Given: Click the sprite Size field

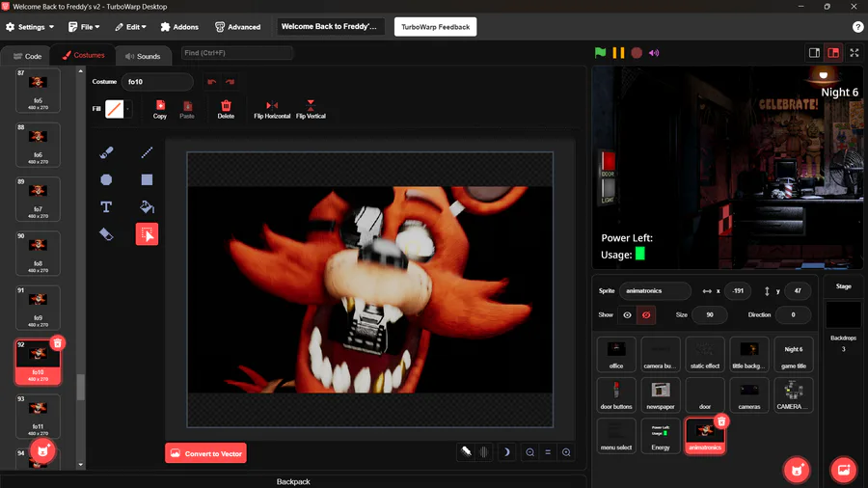Looking at the screenshot, I should (710, 314).
